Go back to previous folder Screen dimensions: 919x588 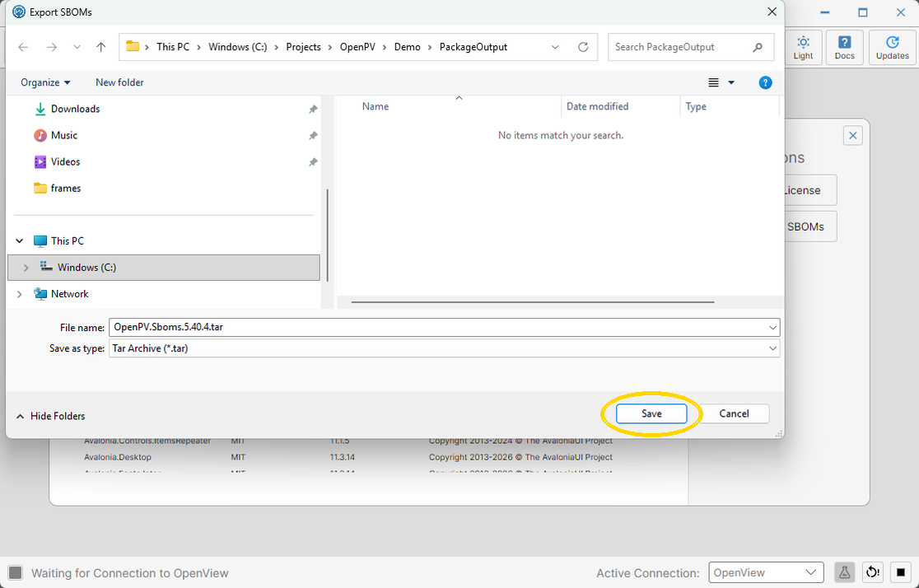click(23, 47)
